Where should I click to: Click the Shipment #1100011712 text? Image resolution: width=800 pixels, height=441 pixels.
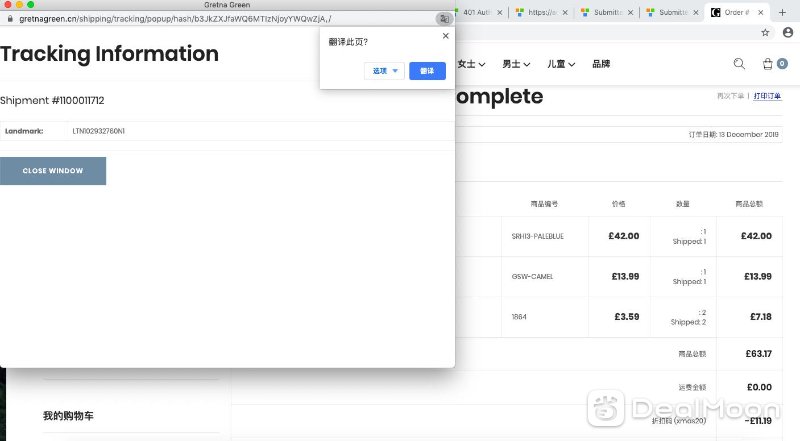(52, 101)
